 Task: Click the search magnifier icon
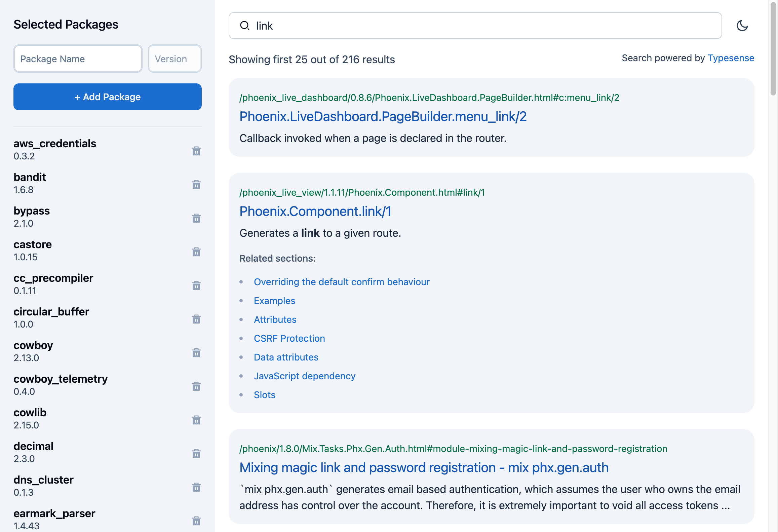(244, 26)
